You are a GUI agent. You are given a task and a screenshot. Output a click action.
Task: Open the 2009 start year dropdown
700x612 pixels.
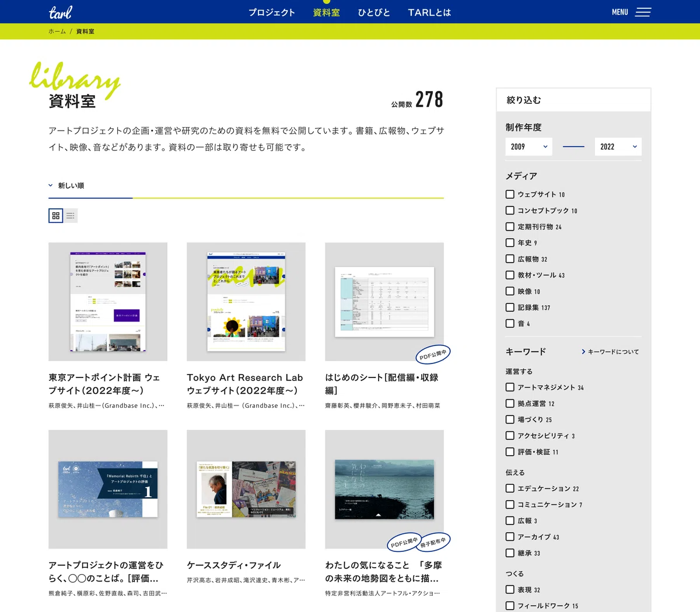tap(528, 147)
